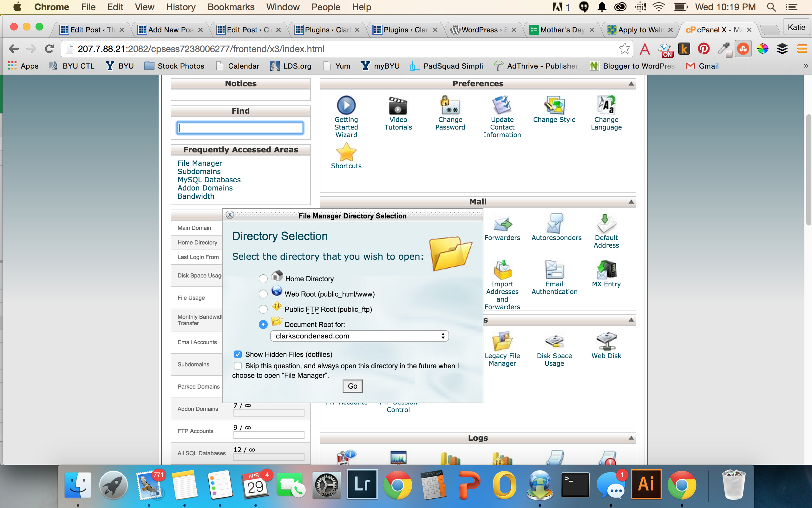The height and width of the screenshot is (508, 812).
Task: Open Illustrator from the dock
Action: pos(646,485)
